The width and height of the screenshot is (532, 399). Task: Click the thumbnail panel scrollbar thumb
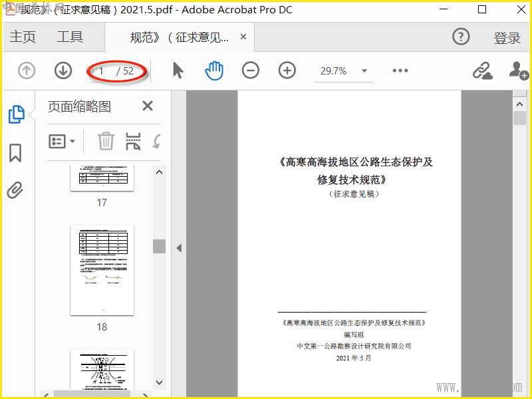tap(159, 246)
